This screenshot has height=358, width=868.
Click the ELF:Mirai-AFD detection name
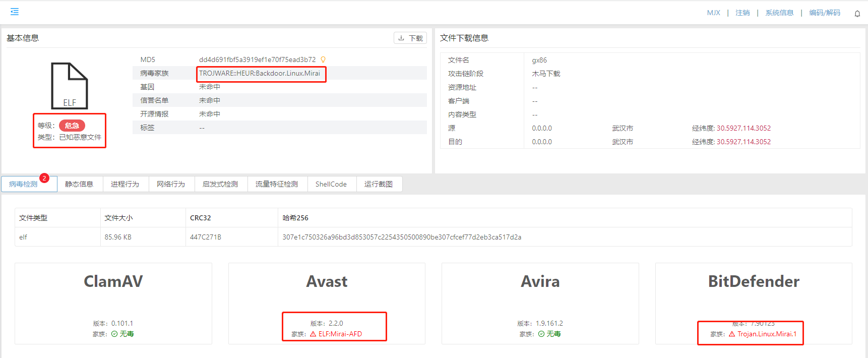click(340, 334)
